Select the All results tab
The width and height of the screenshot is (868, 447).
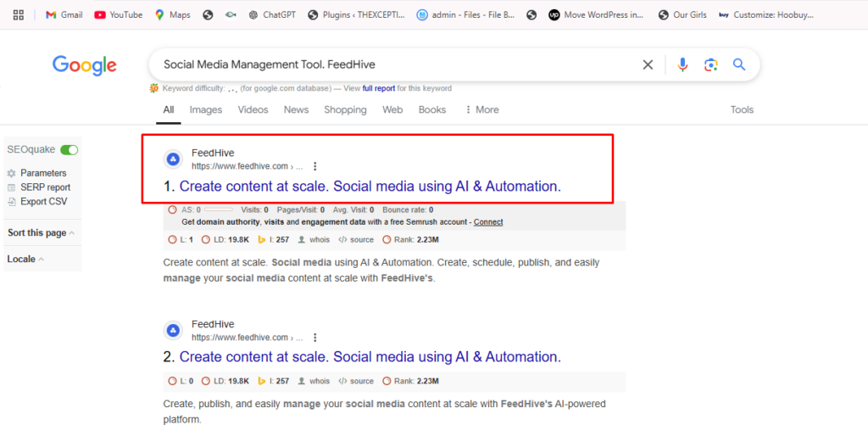pyautogui.click(x=169, y=109)
